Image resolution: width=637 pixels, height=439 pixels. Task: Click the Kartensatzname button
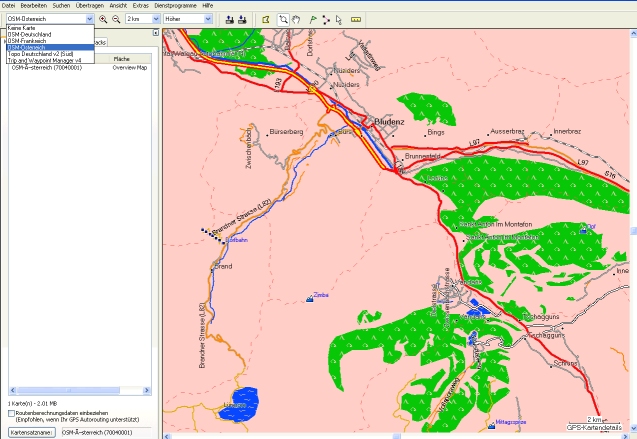click(32, 433)
